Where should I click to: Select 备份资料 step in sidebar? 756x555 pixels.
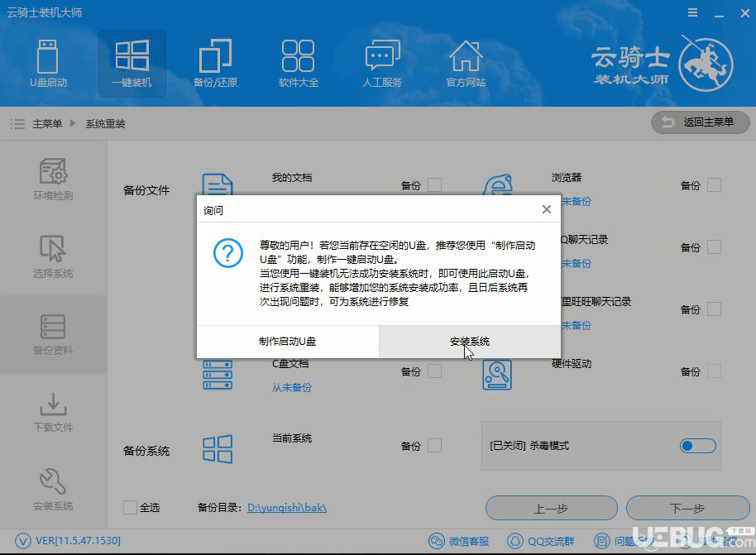pyautogui.click(x=53, y=333)
